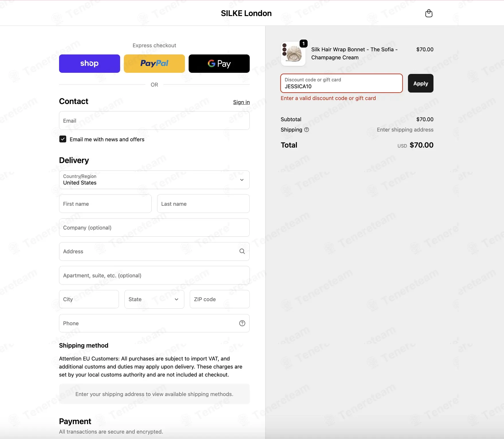The width and height of the screenshot is (504, 439).
Task: Select Google Pay express checkout
Action: 219,64
